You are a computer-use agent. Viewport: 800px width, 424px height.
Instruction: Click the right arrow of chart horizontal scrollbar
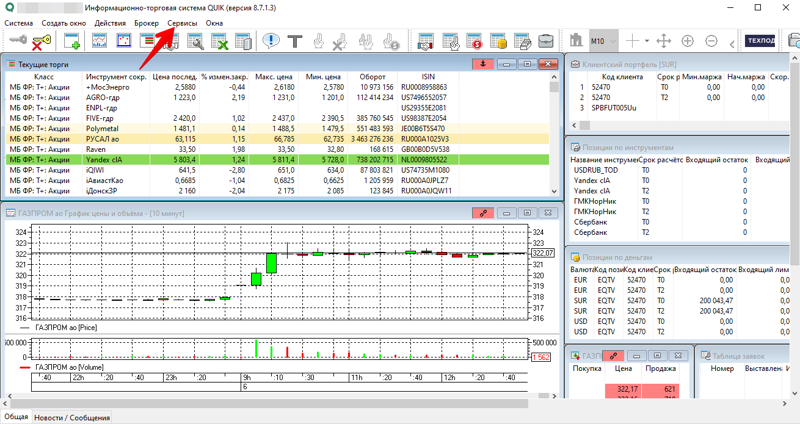tap(554, 396)
